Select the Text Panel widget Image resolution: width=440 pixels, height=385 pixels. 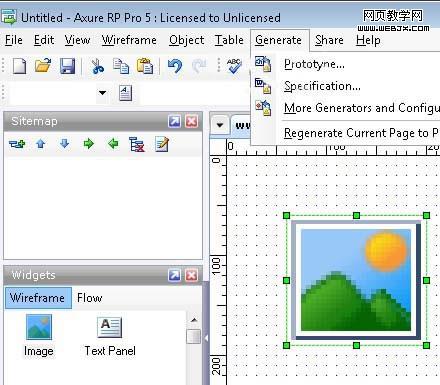tap(110, 336)
